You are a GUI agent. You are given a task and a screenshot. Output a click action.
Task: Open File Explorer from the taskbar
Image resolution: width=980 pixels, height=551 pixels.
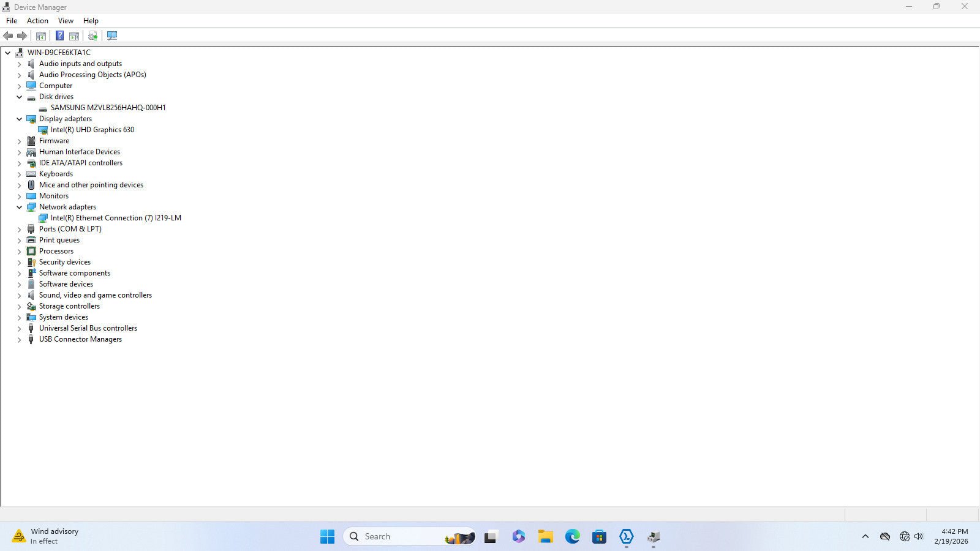[545, 537]
